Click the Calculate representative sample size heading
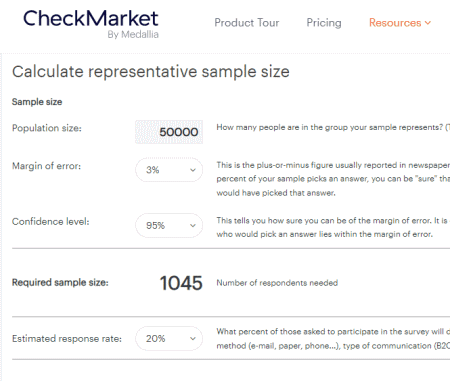 pos(151,72)
